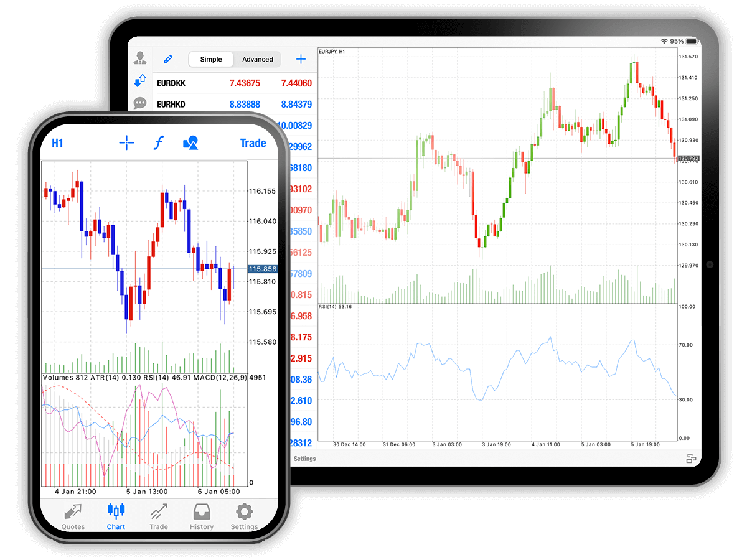Open the chat bubble icon in the tablet sidebar
Screen dimensions: 747x560
(x=140, y=103)
